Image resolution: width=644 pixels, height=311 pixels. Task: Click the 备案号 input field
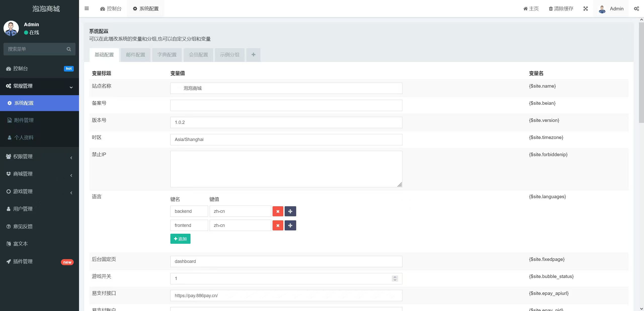(x=286, y=105)
